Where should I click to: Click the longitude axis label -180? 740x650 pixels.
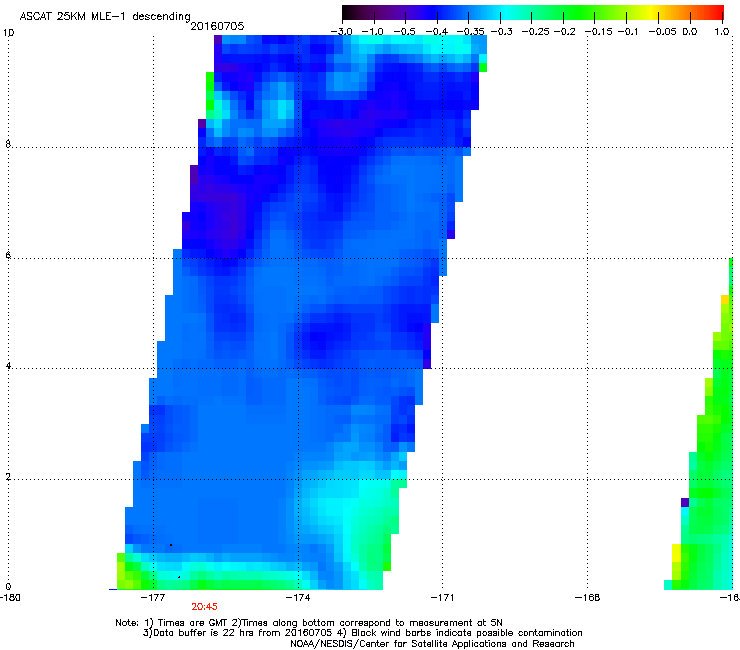[9, 598]
